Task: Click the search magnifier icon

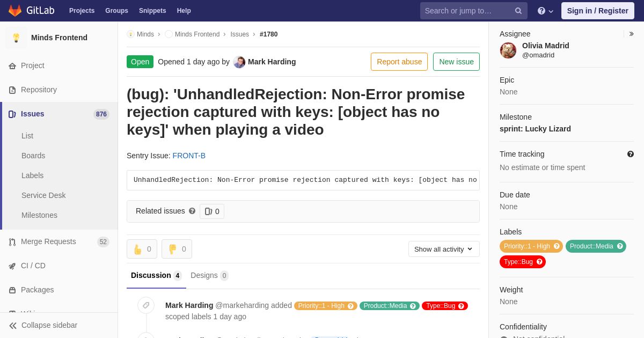Action: pos(518,11)
